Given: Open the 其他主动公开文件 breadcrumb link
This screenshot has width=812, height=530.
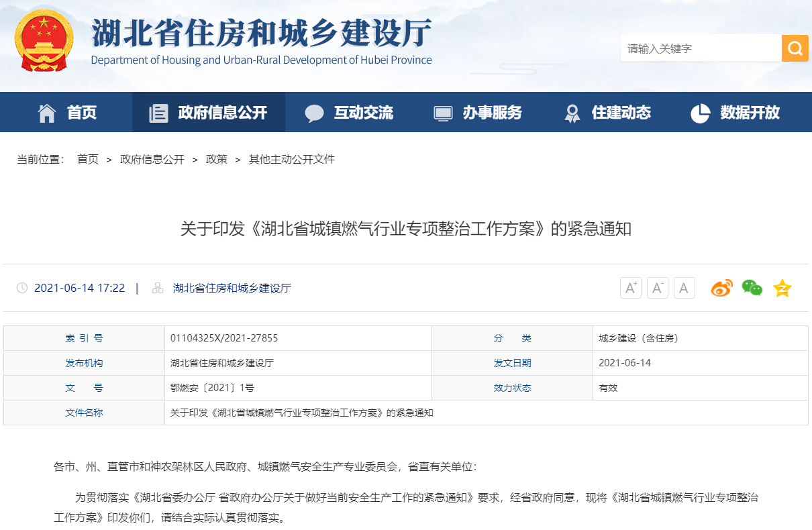Looking at the screenshot, I should [x=291, y=159].
